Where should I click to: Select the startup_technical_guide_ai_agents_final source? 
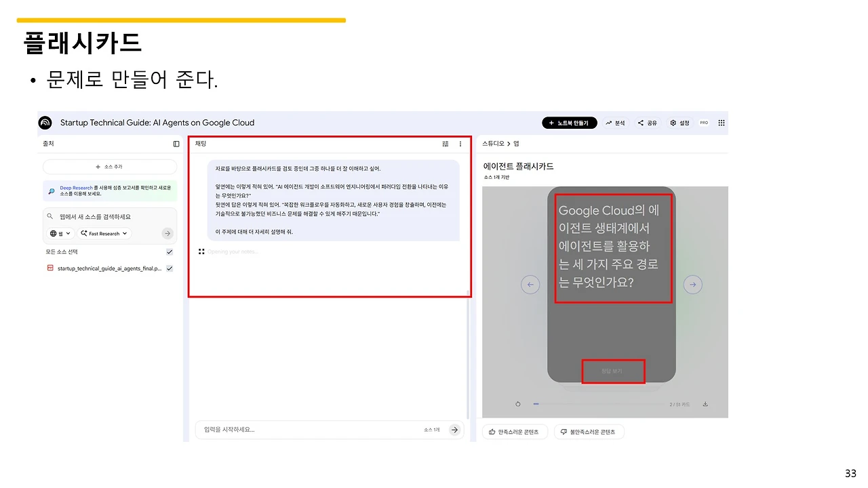pyautogui.click(x=109, y=268)
